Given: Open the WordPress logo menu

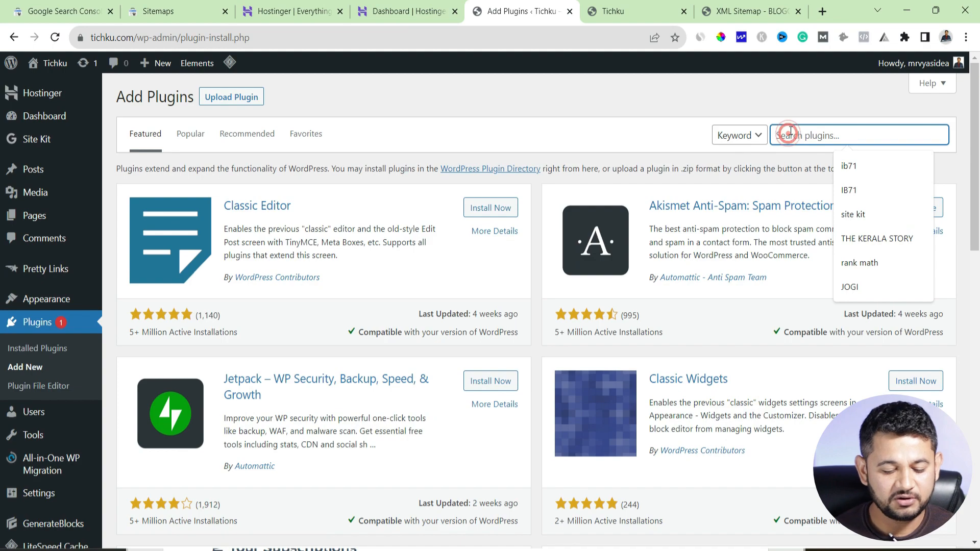Looking at the screenshot, I should (11, 63).
